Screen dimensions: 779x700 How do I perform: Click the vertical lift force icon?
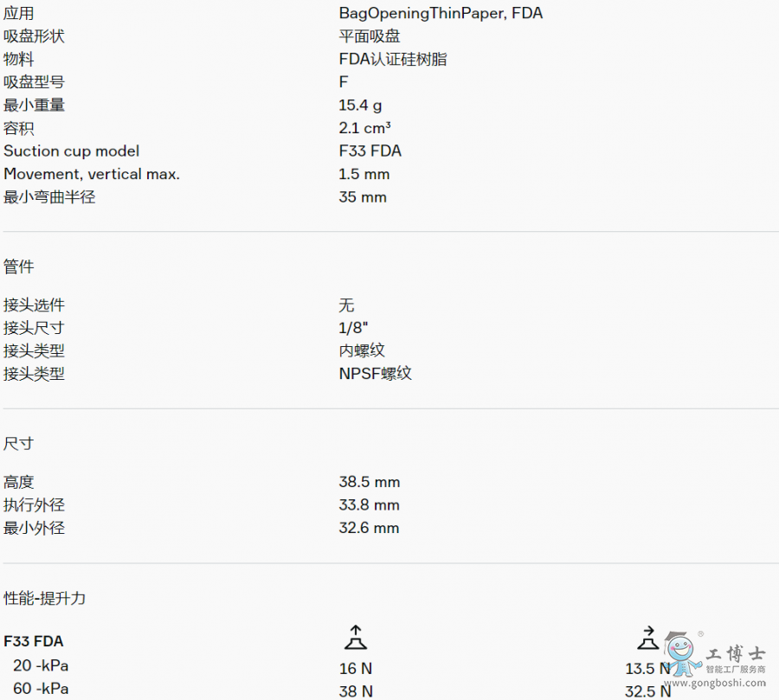355,638
